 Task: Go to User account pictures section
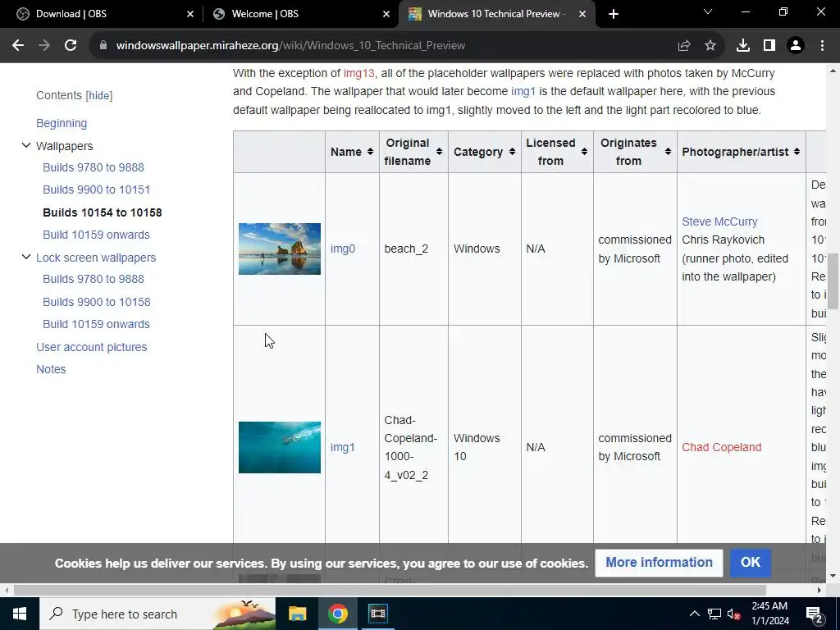point(92,347)
